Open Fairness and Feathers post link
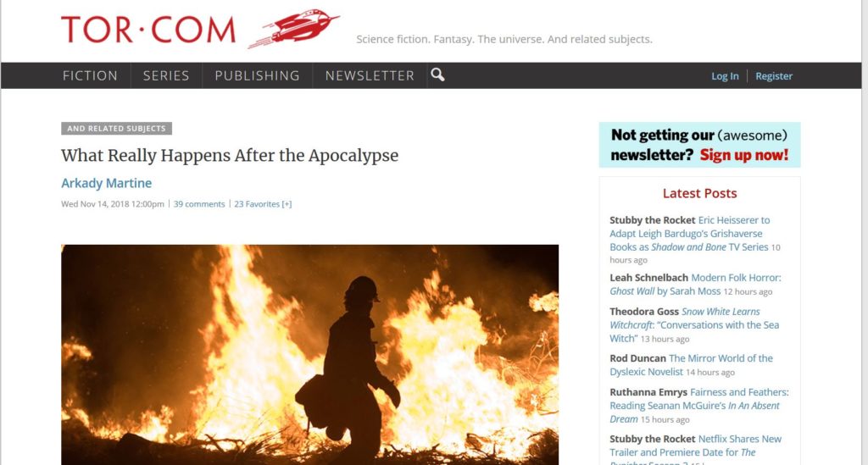Image resolution: width=868 pixels, height=465 pixels. [x=699, y=405]
